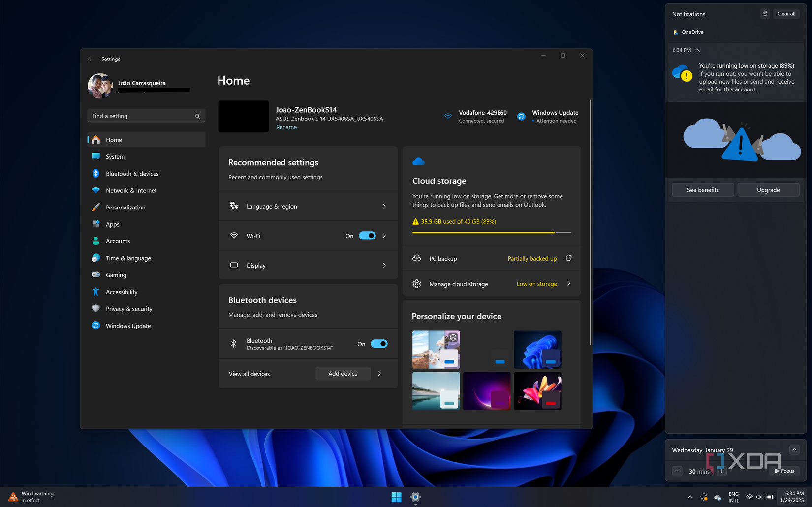The image size is (812, 507).
Task: Open notification settings icon beside Clear all
Action: click(765, 14)
